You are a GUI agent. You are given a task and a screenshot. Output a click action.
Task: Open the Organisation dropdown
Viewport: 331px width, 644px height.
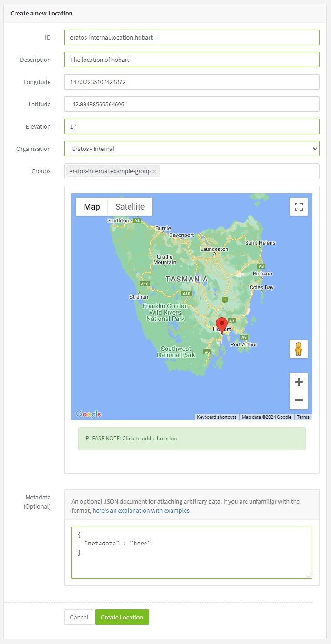[192, 149]
